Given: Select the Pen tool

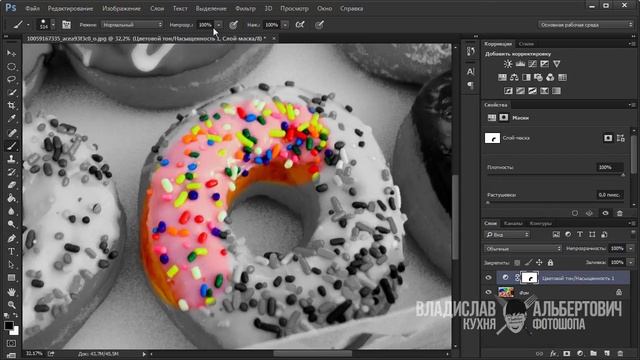Looking at the screenshot, I should pos(11,238).
